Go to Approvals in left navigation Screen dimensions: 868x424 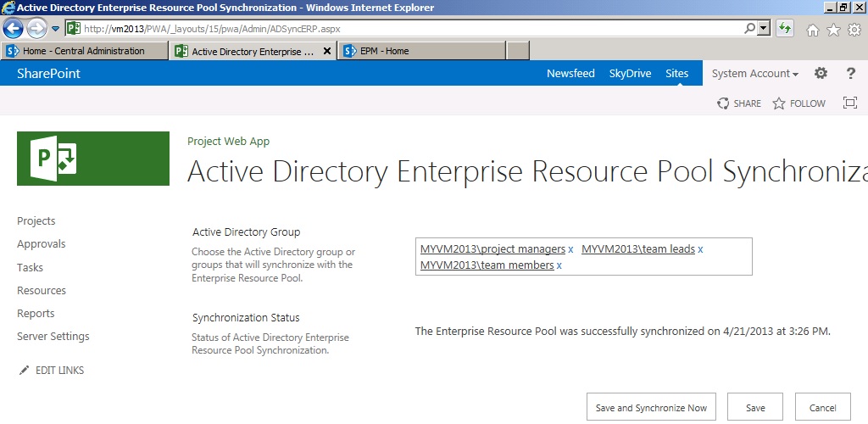tap(41, 244)
